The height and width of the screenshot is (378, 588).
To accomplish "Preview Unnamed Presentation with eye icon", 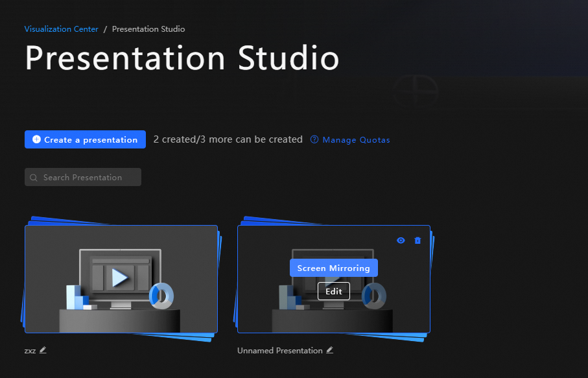I will 401,241.
